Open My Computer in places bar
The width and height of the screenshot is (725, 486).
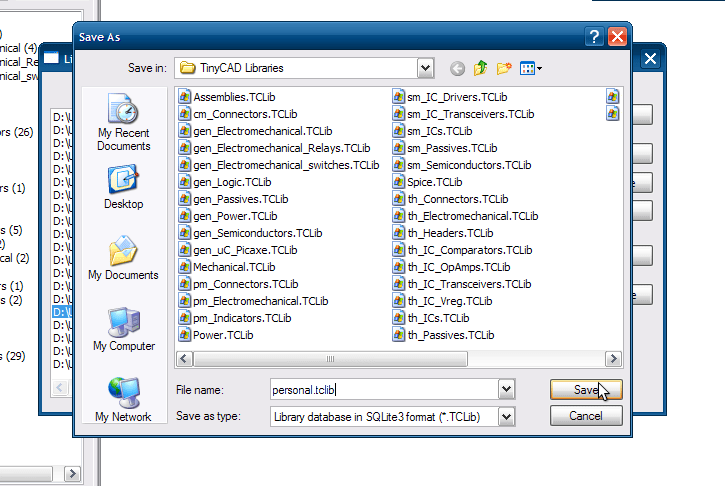[123, 329]
